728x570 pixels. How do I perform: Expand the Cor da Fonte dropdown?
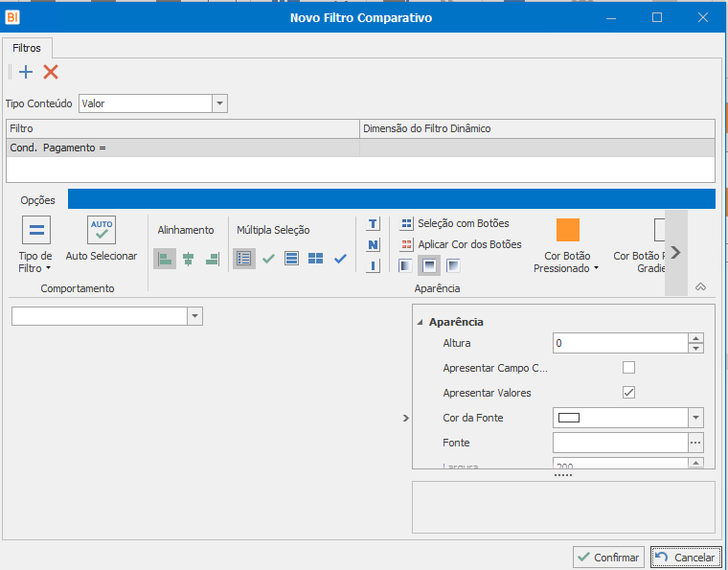click(695, 418)
